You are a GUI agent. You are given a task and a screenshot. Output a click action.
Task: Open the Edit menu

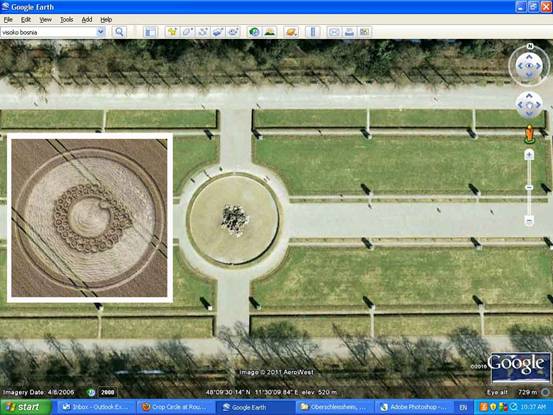(x=26, y=20)
